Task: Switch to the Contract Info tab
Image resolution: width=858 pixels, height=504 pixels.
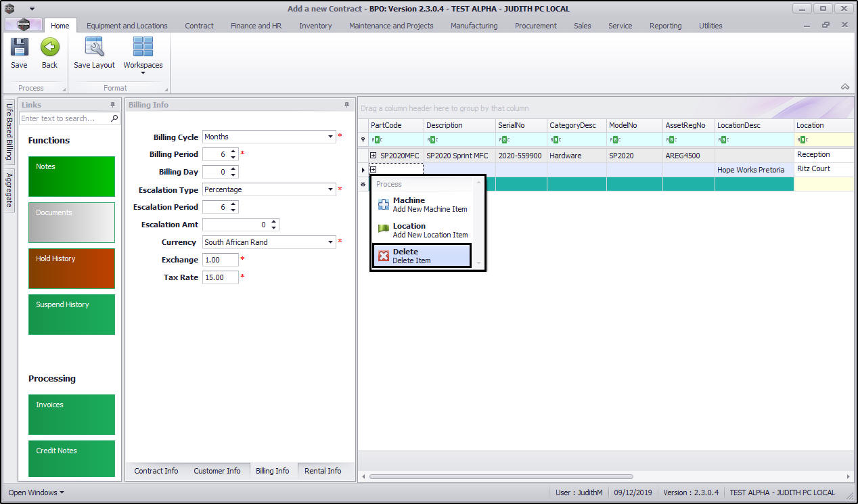Action: point(156,471)
